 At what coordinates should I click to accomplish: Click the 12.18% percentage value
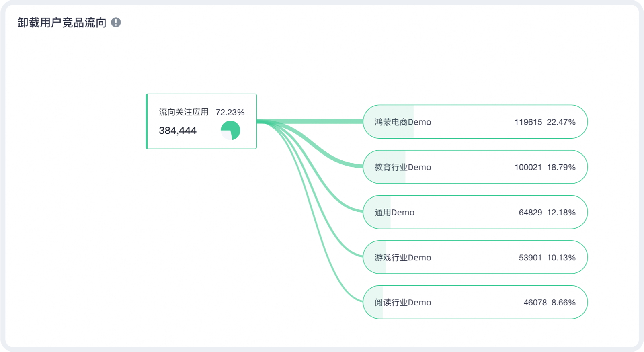tap(561, 213)
